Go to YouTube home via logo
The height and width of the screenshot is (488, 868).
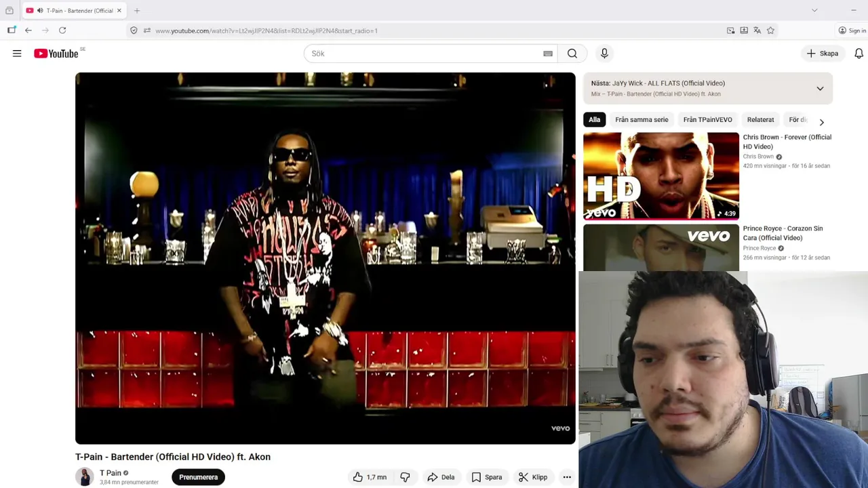click(x=56, y=54)
